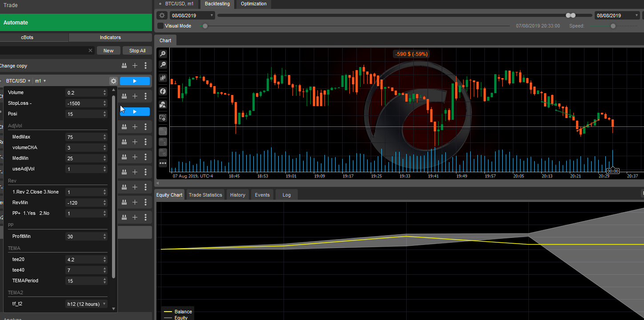Increase the ProfitMin value with the up arrow
Viewport: 644px width, 320px height.
pyautogui.click(x=104, y=235)
